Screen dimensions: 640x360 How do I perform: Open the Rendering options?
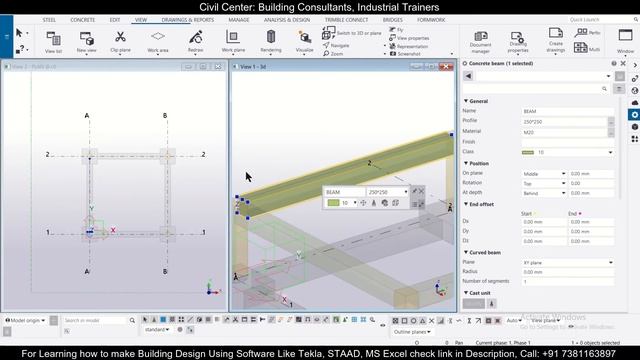click(271, 42)
